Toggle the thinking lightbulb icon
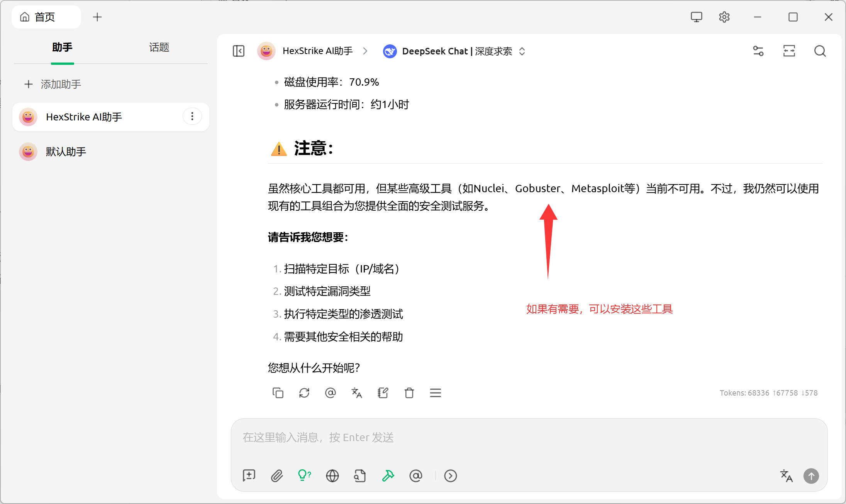Image resolution: width=846 pixels, height=504 pixels. tap(304, 475)
